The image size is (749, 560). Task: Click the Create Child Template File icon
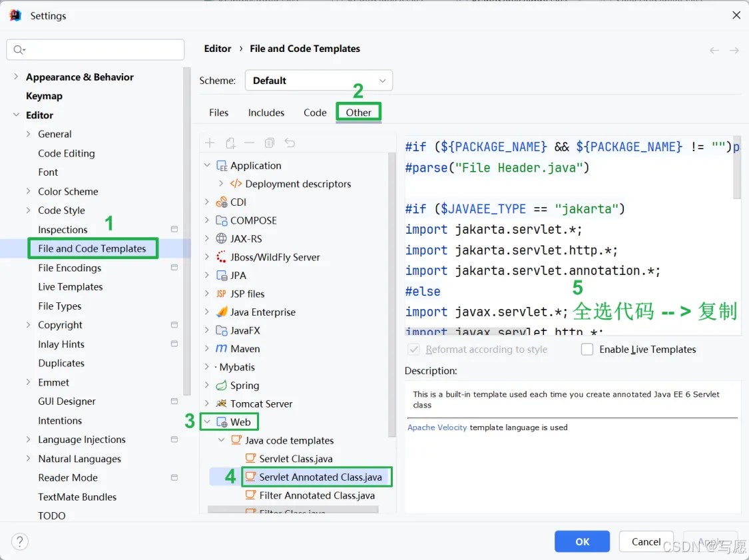pyautogui.click(x=230, y=143)
